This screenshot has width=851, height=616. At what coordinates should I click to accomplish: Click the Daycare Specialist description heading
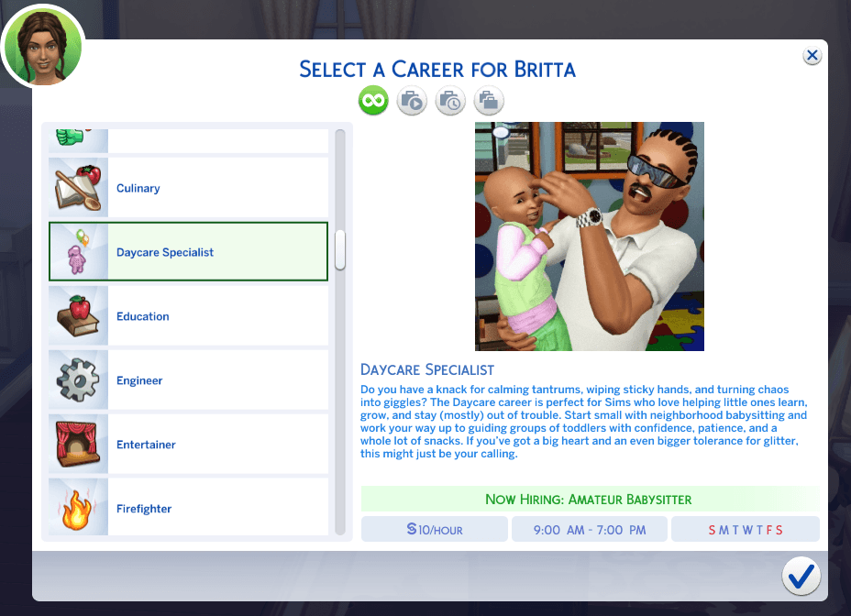coord(427,370)
